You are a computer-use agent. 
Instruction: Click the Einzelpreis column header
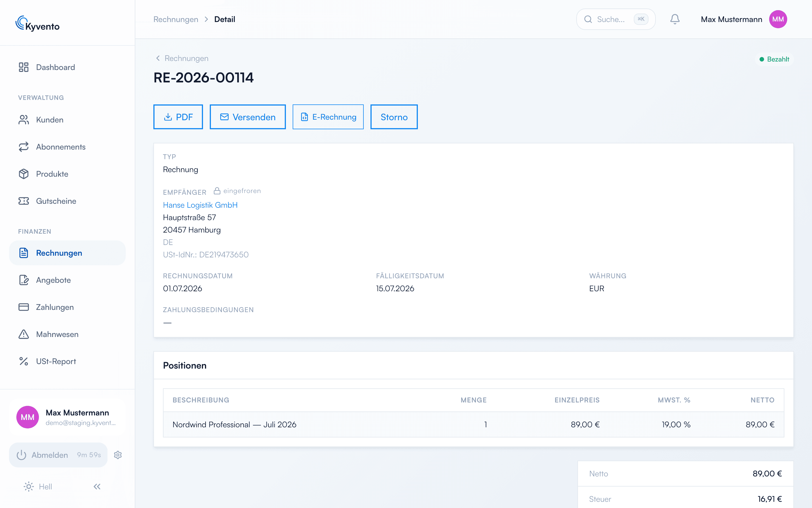click(577, 400)
